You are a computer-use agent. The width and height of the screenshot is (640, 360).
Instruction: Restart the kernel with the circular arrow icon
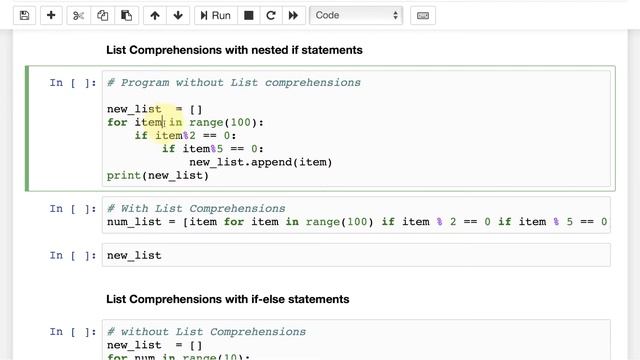pos(271,16)
